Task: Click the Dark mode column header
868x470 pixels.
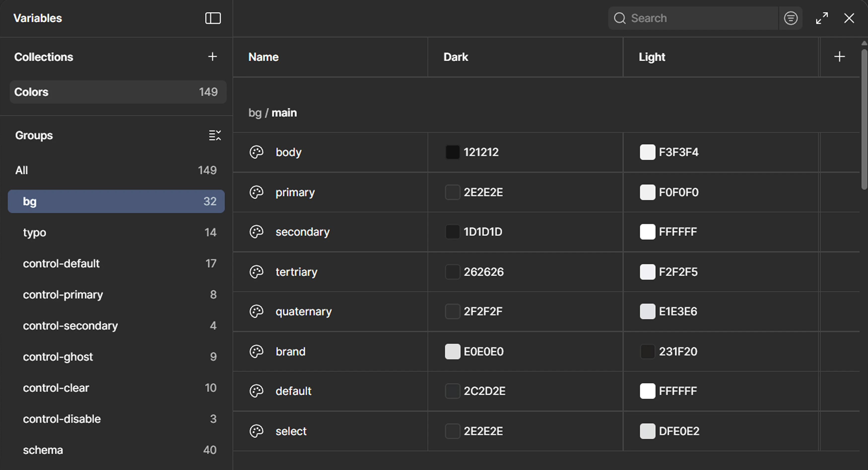Action: pyautogui.click(x=456, y=57)
